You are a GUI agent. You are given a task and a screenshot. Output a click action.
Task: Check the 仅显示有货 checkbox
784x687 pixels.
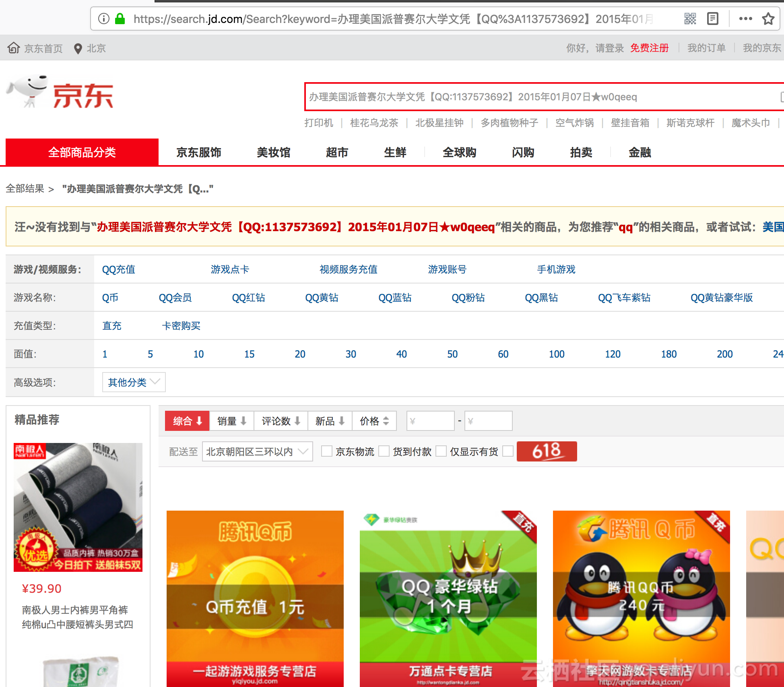[x=442, y=451]
